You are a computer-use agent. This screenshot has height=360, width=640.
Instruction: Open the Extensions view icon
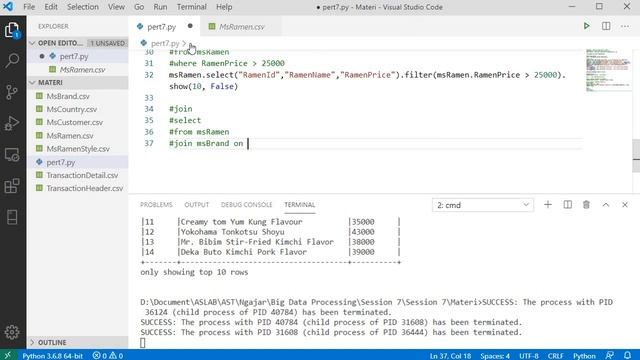[x=12, y=186]
